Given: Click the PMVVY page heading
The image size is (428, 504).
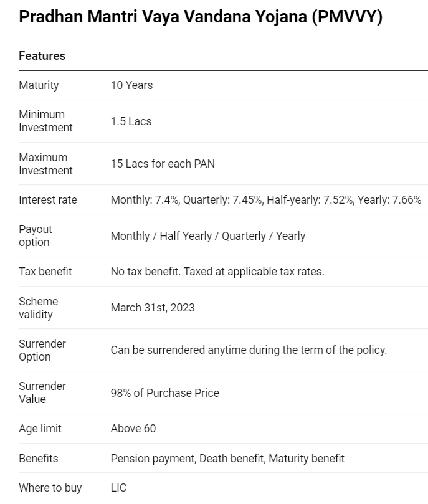Looking at the screenshot, I should (201, 17).
